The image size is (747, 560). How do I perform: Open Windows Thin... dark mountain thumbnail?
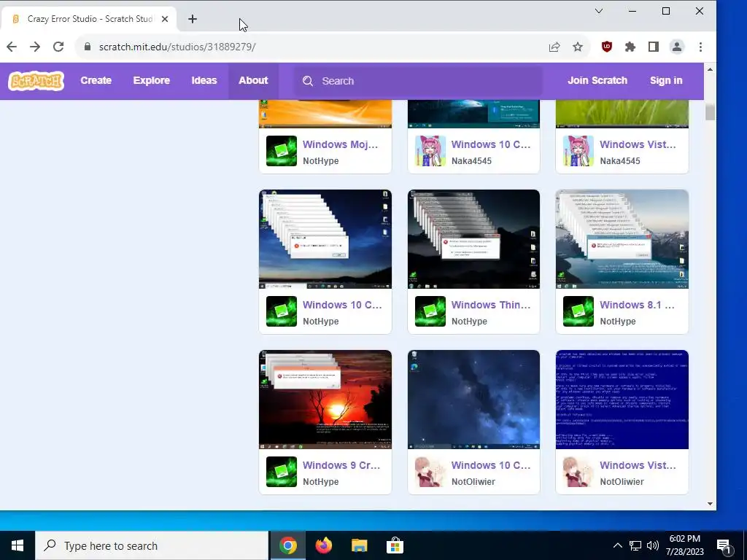coord(473,239)
